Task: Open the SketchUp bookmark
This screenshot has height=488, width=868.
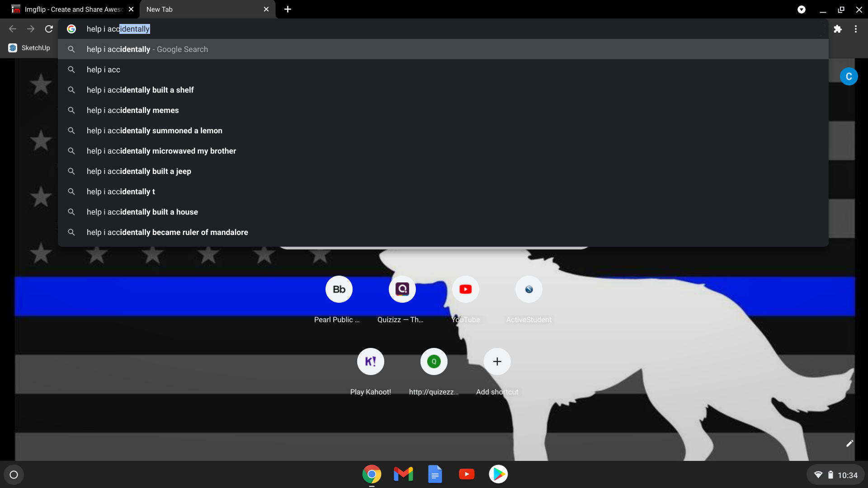Action: pos(29,48)
